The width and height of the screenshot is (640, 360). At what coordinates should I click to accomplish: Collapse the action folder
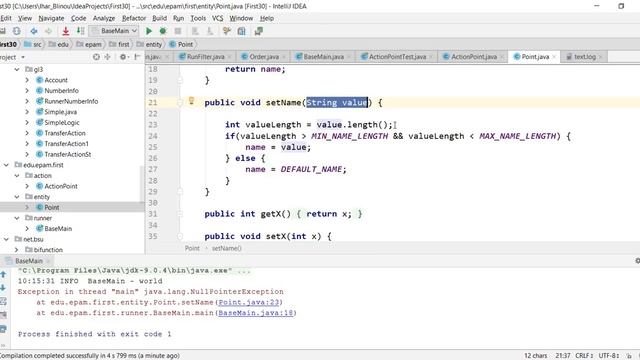[17, 176]
